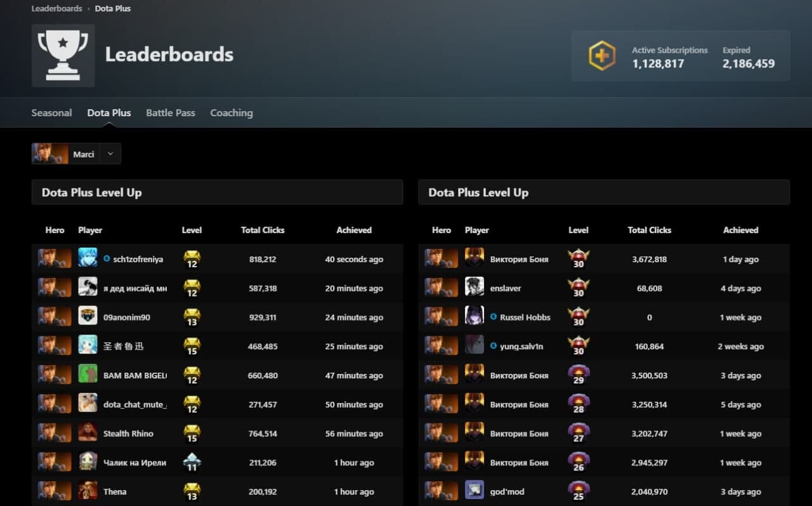Click Achieved header in right table

click(741, 230)
